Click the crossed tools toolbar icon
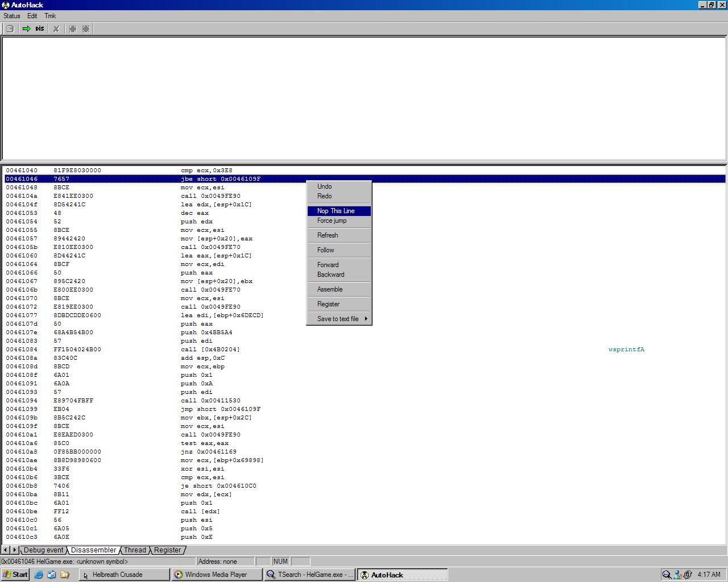This screenshot has height=582, width=728. 56,29
